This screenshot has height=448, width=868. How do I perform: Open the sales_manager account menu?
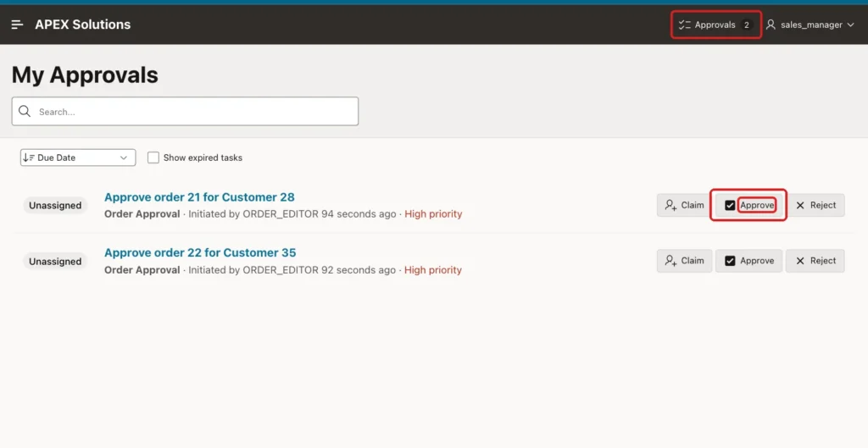point(810,25)
